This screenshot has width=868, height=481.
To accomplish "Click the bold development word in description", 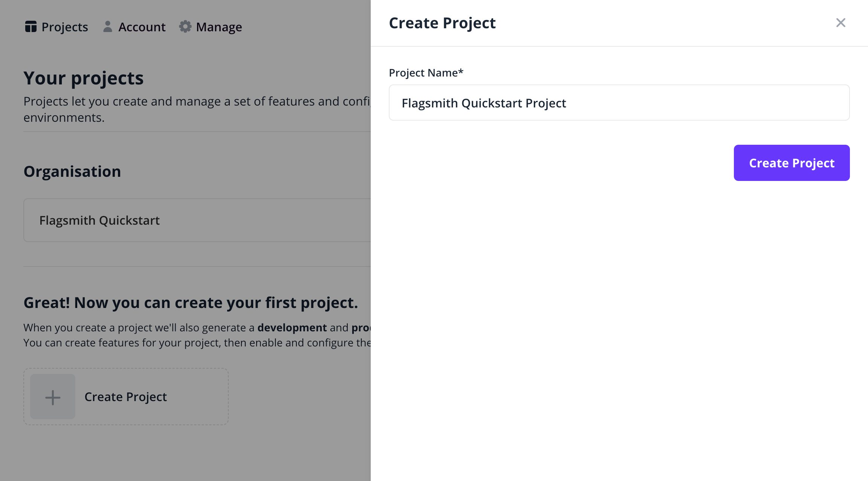I will tap(292, 328).
